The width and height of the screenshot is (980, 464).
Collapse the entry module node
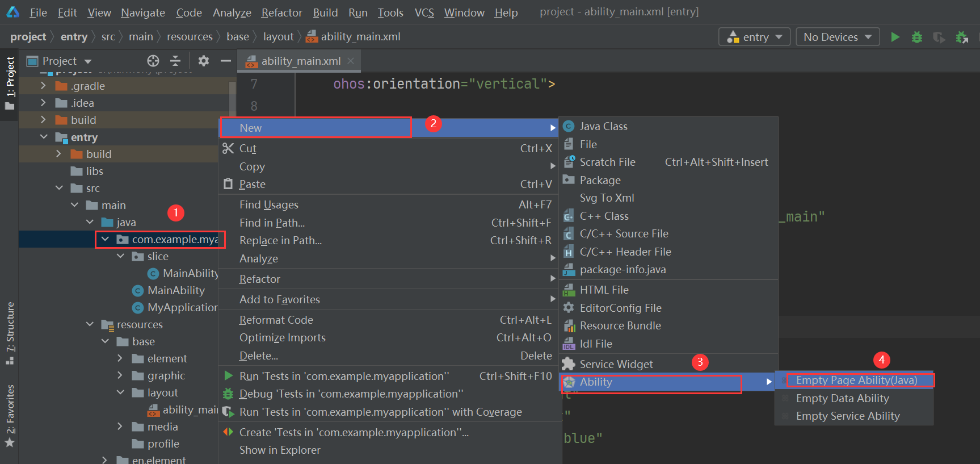(44, 137)
